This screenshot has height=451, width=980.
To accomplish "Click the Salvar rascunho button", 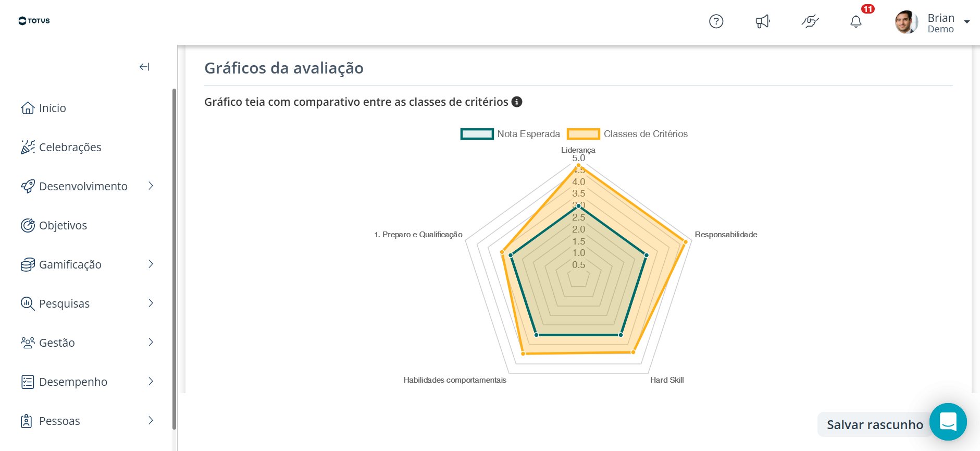I will [x=875, y=424].
